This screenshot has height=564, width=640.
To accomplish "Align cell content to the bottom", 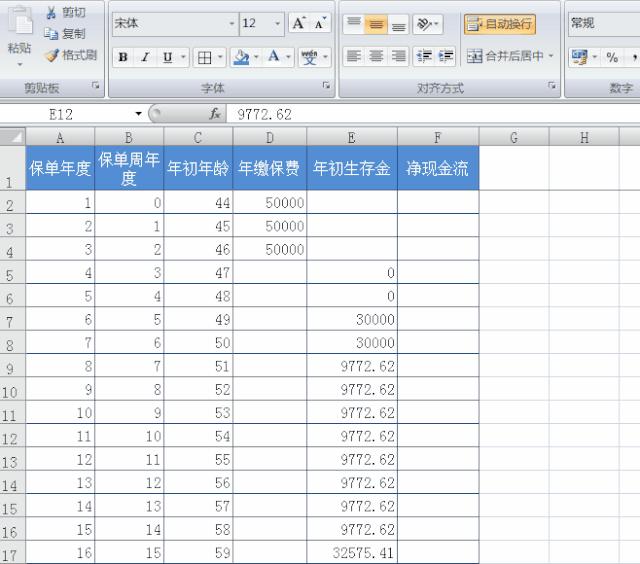I will coord(398,24).
